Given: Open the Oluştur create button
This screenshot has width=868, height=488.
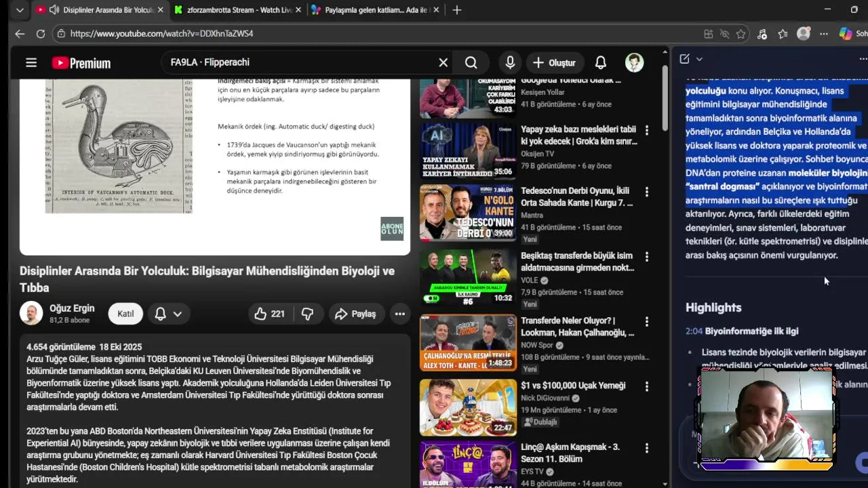Looking at the screenshot, I should coord(555,63).
